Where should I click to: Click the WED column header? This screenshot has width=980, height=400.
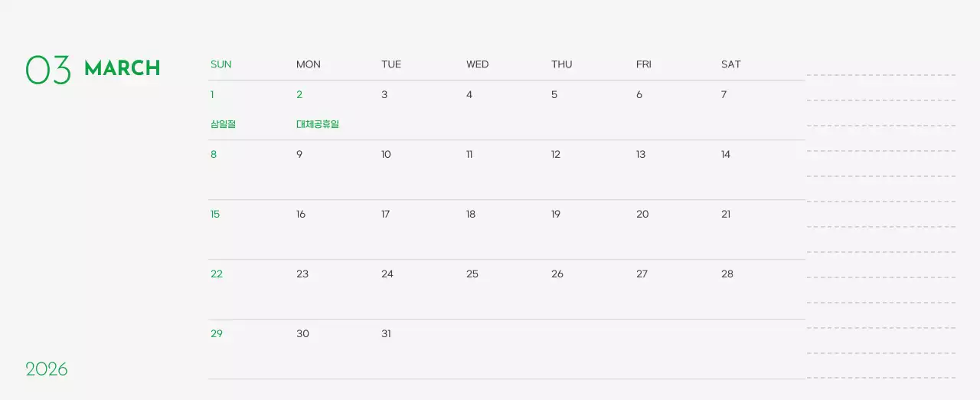477,64
